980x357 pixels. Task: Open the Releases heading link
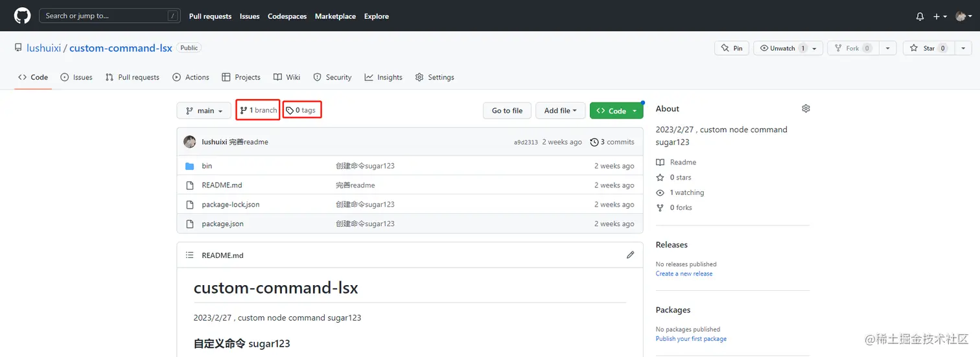coord(671,245)
